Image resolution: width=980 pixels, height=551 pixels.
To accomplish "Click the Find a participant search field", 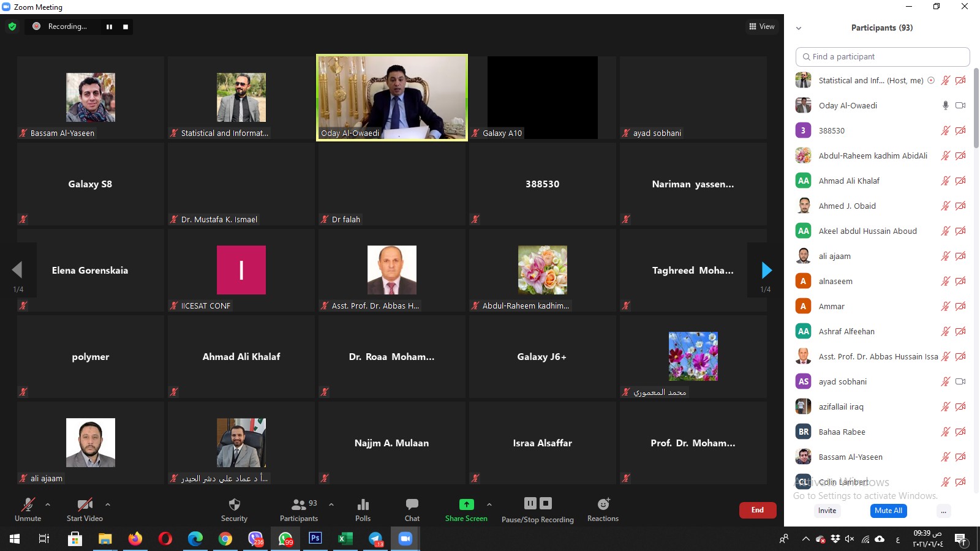I will click(883, 56).
